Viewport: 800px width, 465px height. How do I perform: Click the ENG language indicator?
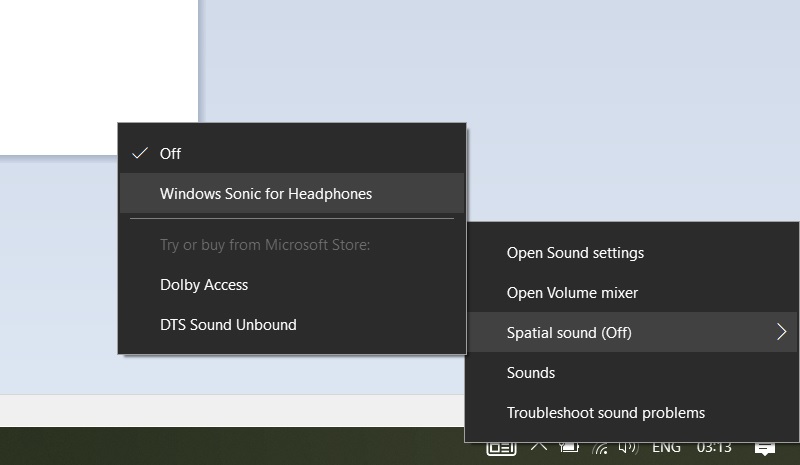coord(667,448)
